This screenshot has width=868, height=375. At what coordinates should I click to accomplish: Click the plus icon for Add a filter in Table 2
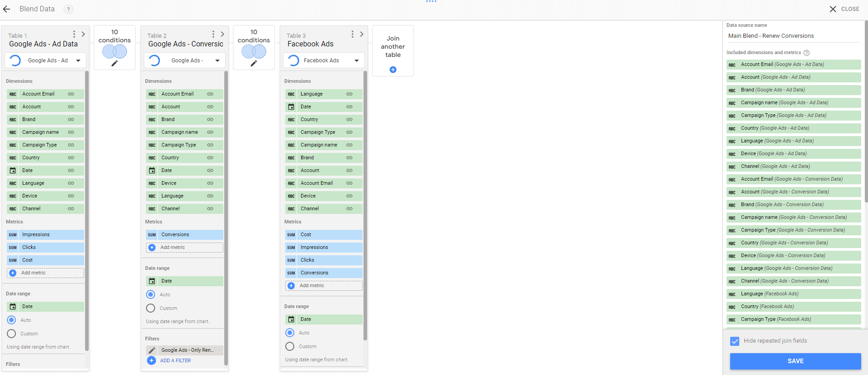click(151, 360)
